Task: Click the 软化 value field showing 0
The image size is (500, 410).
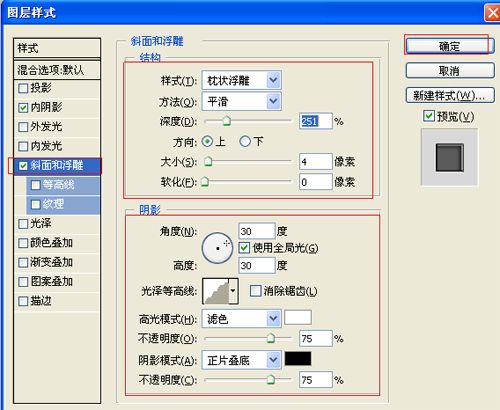Action: pyautogui.click(x=315, y=182)
